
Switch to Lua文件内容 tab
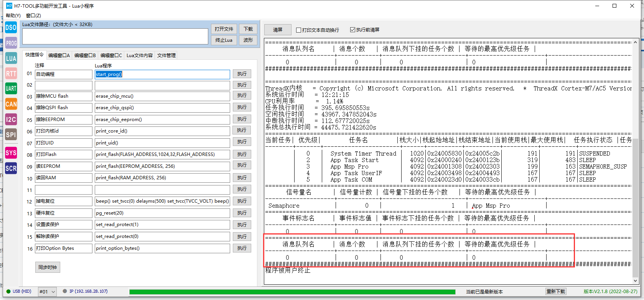click(140, 55)
